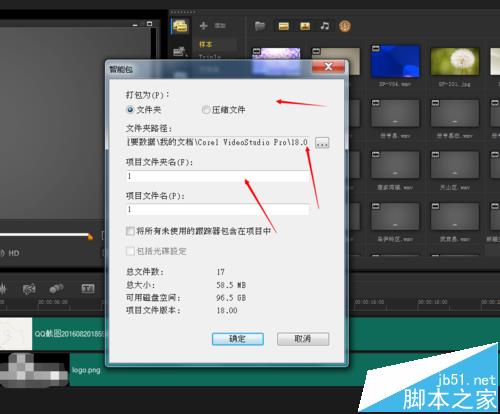Select the logo.png clip on overlay track

point(88,370)
